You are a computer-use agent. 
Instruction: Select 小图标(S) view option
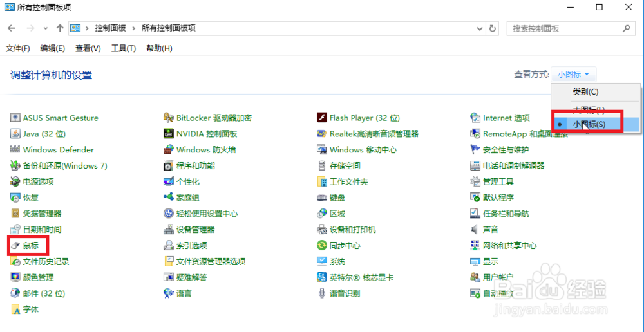596,124
